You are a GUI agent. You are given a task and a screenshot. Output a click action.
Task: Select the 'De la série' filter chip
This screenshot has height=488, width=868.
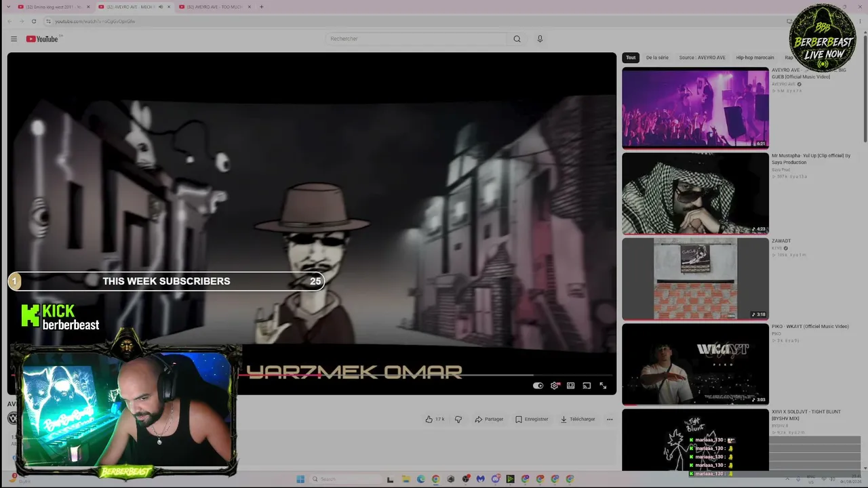pos(657,58)
